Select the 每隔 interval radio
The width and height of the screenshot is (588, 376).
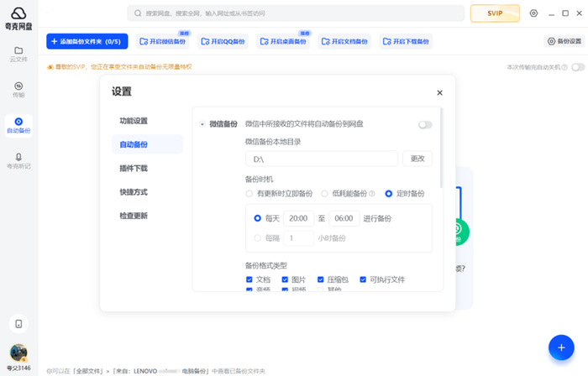point(257,238)
